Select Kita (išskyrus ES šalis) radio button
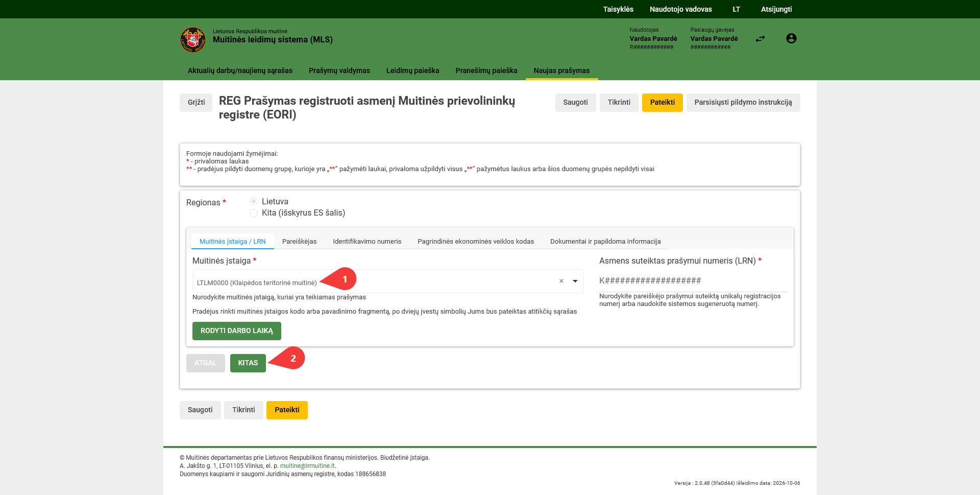 pos(254,213)
